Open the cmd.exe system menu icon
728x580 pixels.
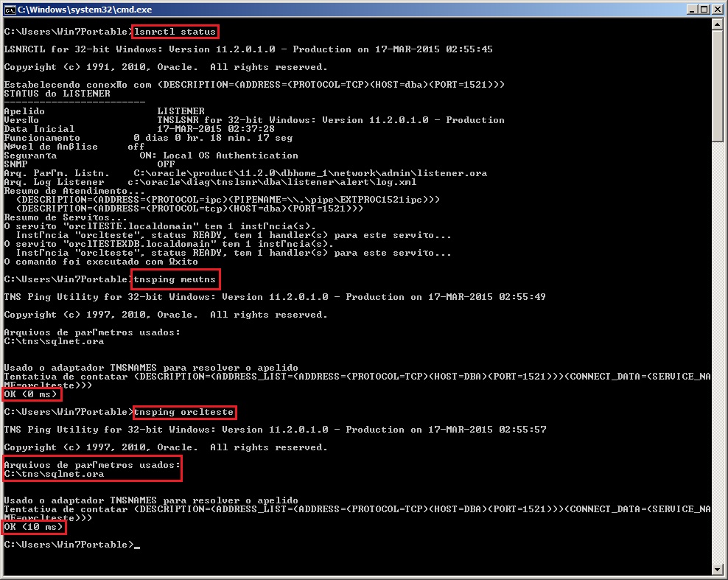point(10,10)
